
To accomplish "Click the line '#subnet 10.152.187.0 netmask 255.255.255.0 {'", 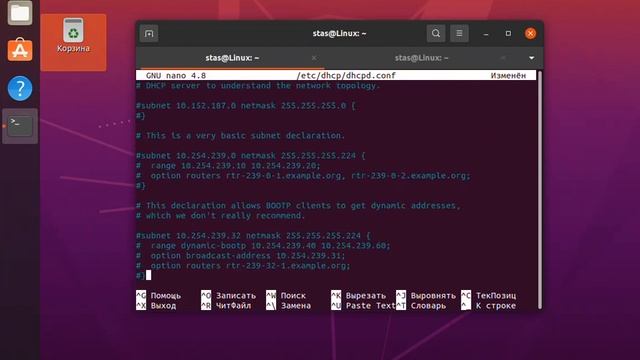I will (x=246, y=106).
